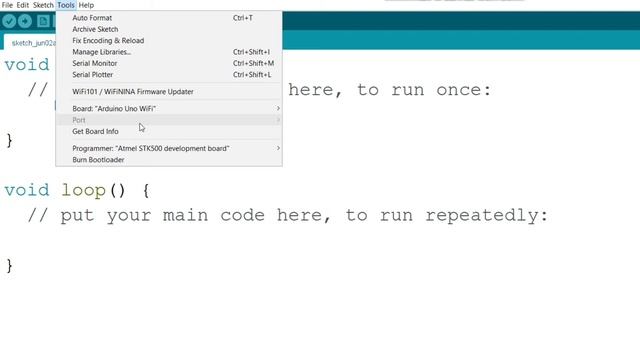This screenshot has width=640, height=360.
Task: Open the Edit menu
Action: click(22, 5)
